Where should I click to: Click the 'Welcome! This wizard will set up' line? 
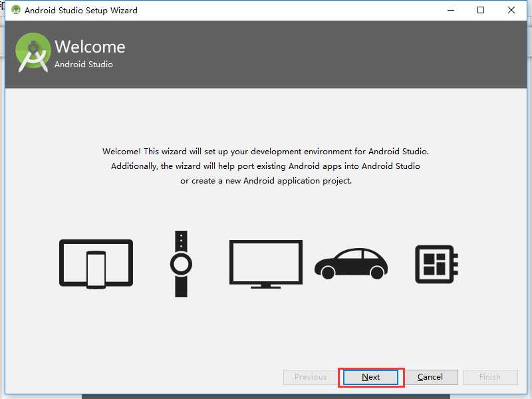tap(265, 152)
